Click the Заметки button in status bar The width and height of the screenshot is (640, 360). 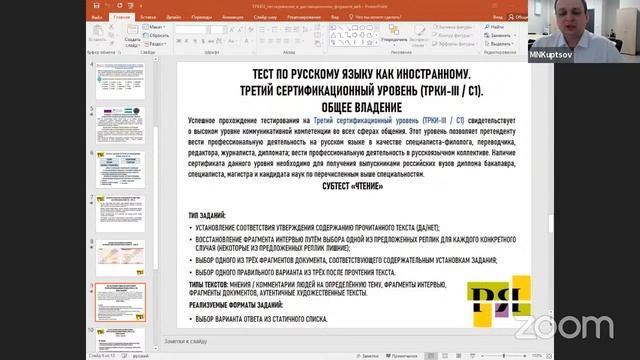[x=368, y=356]
